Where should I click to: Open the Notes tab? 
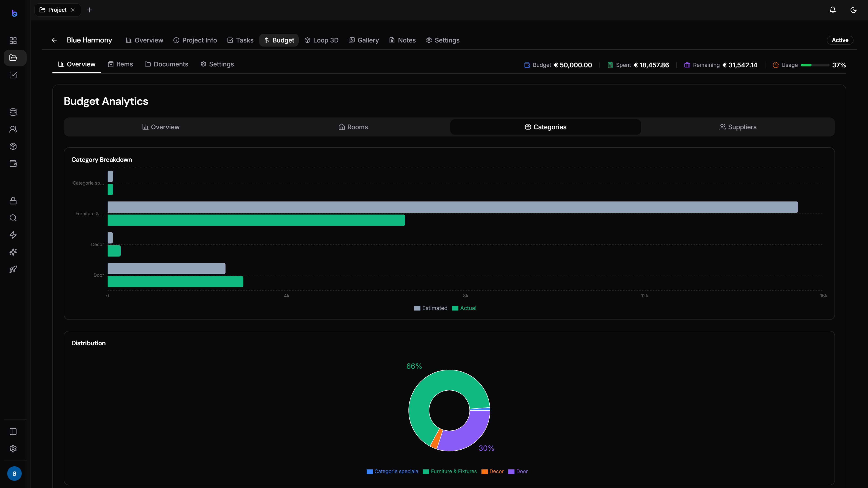click(x=403, y=40)
